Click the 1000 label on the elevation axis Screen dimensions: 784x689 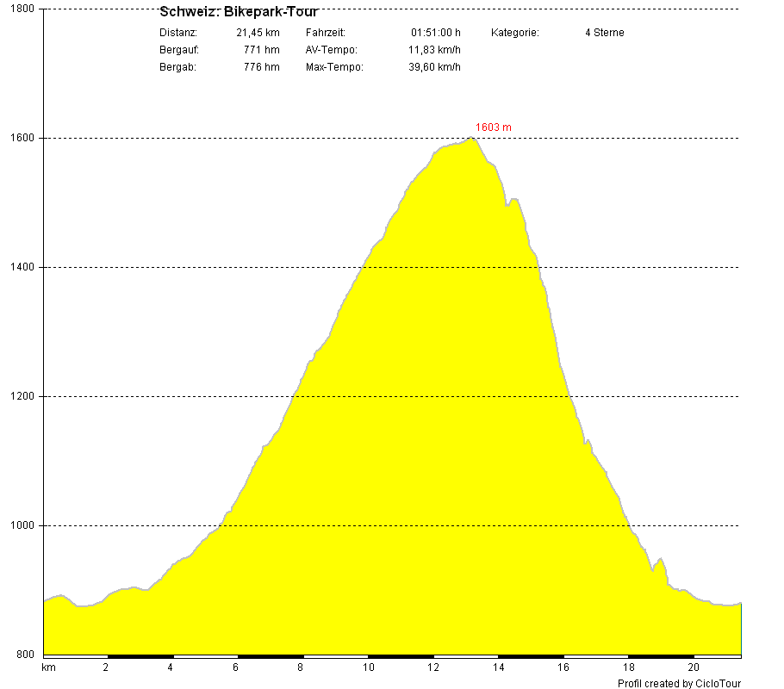click(x=22, y=525)
